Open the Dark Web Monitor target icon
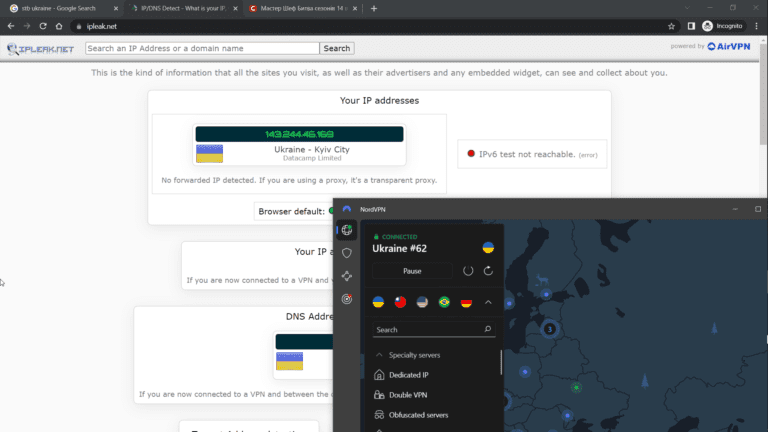Image resolution: width=768 pixels, height=432 pixels. coord(347,298)
